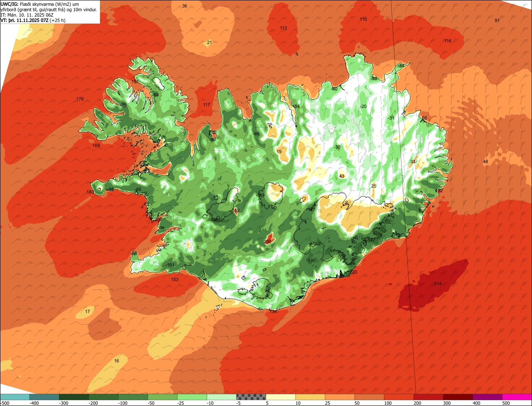Click the map value -89 in north Iceland
Image resolution: width=532 pixels, height=406 pixels.
pyautogui.click(x=256, y=134)
